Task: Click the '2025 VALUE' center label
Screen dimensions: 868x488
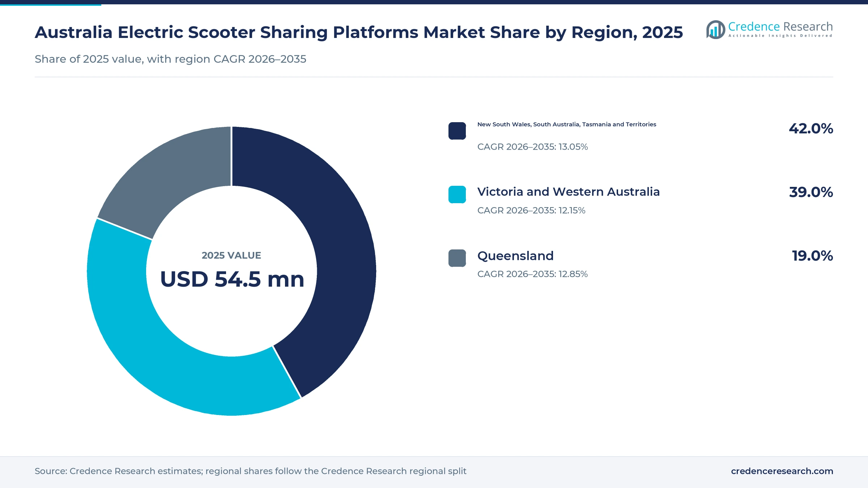Action: tap(231, 256)
